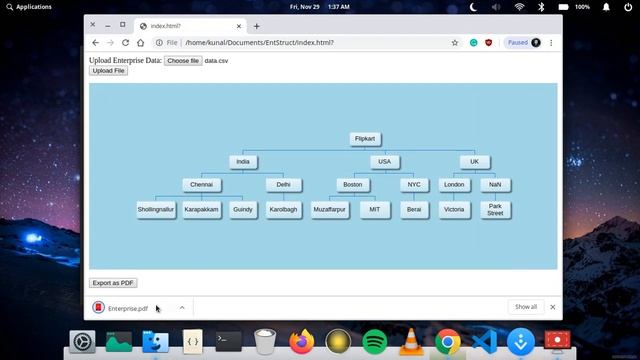Click the Paused profile button
Screen dimensions: 640x360
point(524,42)
